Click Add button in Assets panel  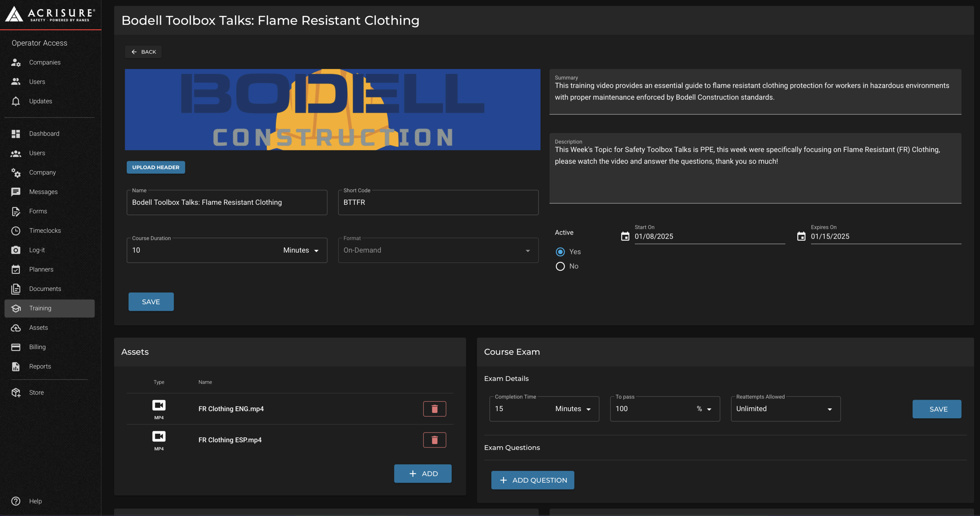(423, 474)
